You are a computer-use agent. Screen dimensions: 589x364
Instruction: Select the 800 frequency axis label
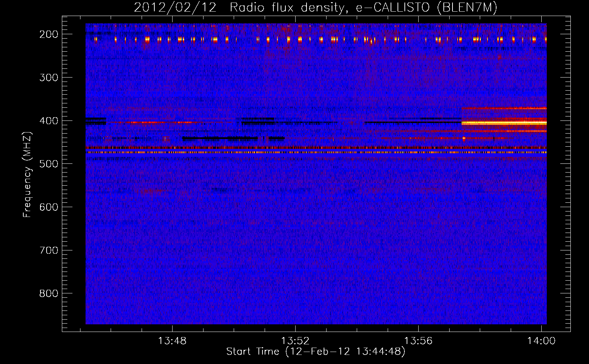pyautogui.click(x=48, y=293)
